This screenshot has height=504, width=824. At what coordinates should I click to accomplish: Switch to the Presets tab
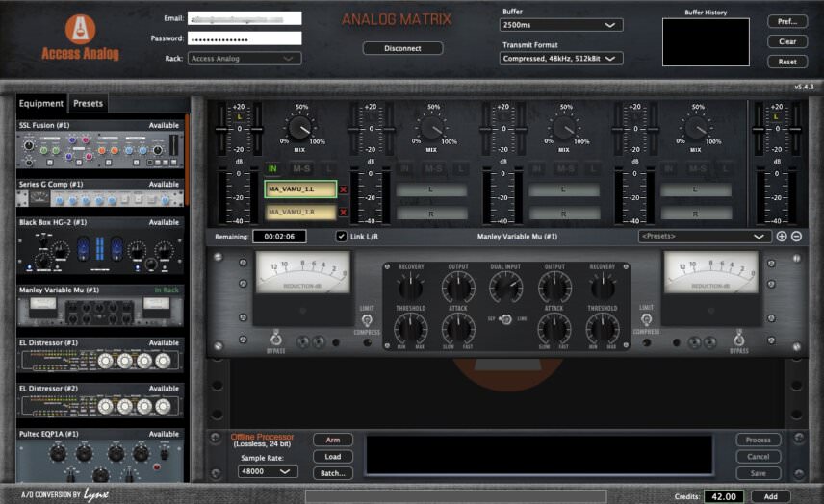(89, 104)
